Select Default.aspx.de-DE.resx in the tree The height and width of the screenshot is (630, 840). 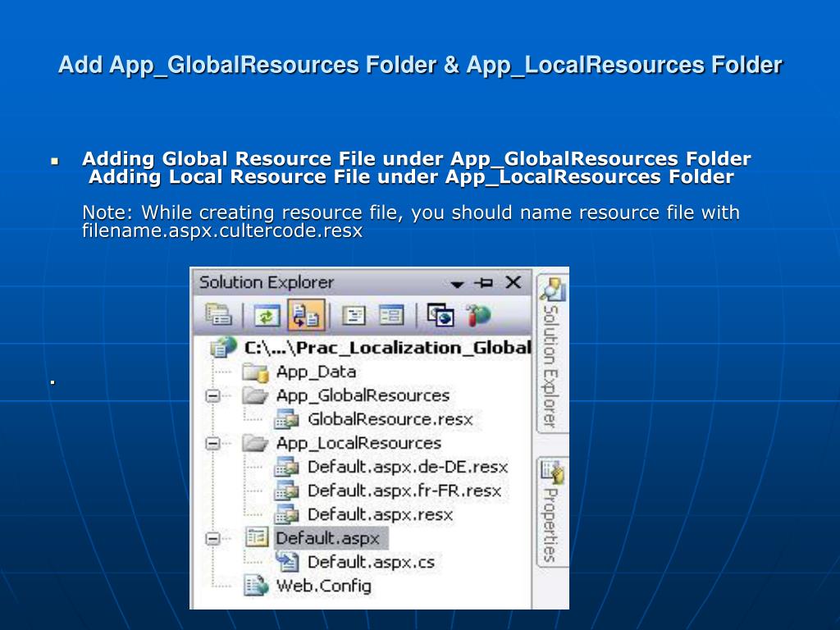click(x=407, y=467)
